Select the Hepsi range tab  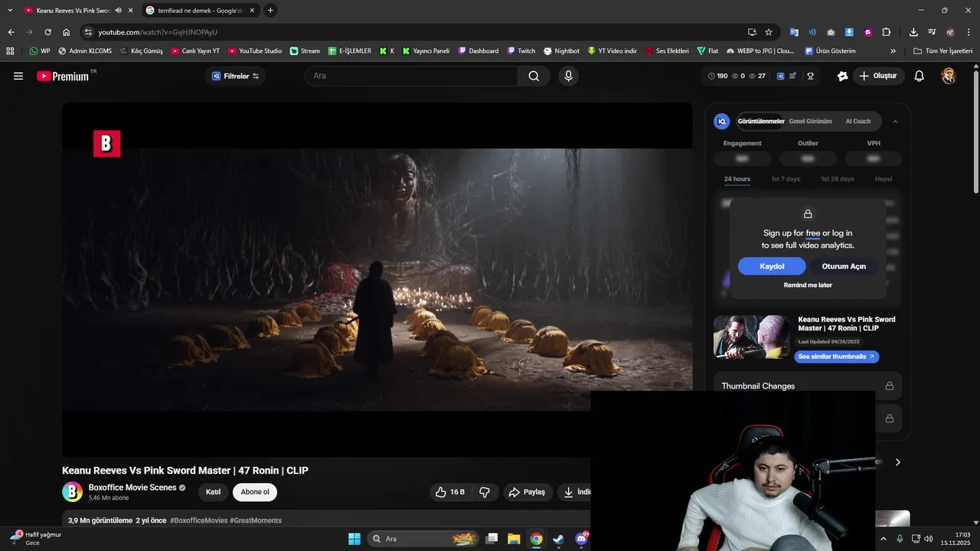883,179
